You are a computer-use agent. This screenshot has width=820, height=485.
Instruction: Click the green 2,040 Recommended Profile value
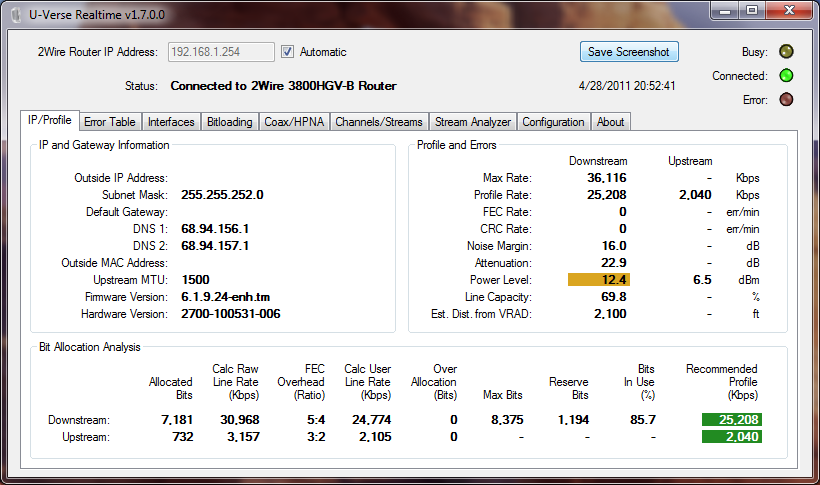click(x=732, y=436)
